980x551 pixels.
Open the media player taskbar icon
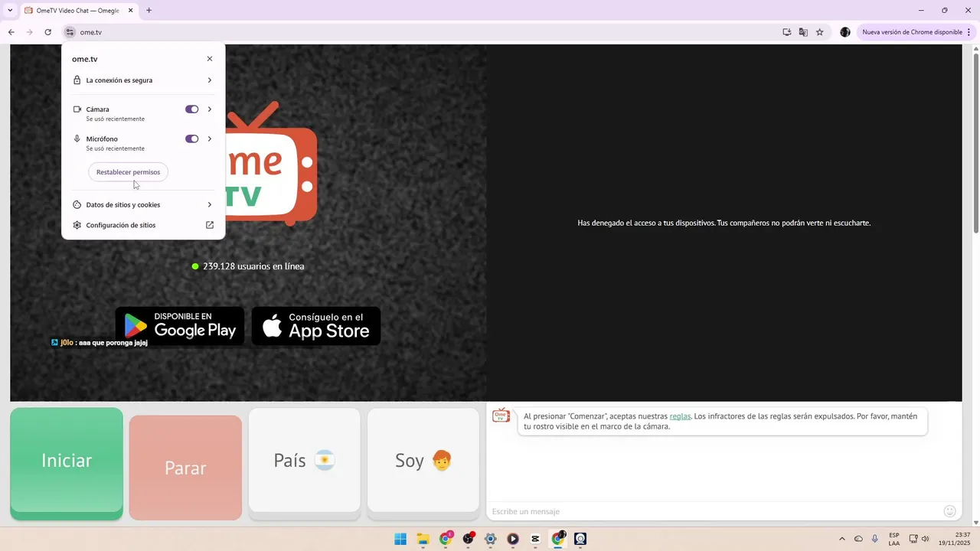(x=513, y=539)
